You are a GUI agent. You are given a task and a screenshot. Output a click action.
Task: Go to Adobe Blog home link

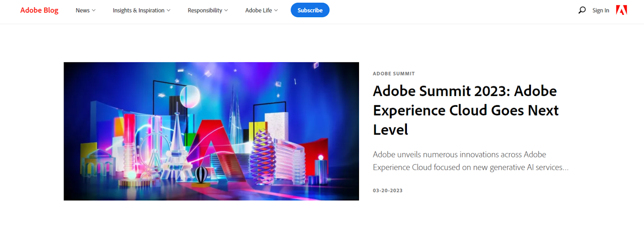click(39, 10)
